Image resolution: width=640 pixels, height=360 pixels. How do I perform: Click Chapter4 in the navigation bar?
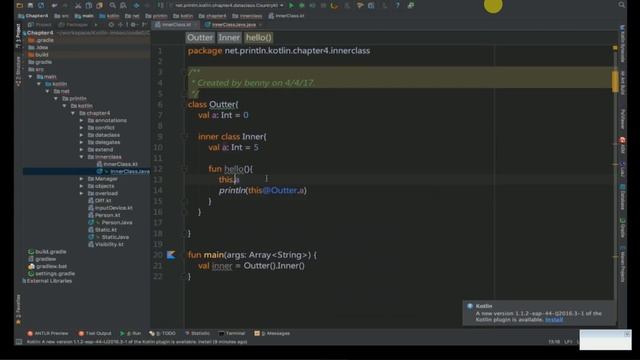click(33, 16)
